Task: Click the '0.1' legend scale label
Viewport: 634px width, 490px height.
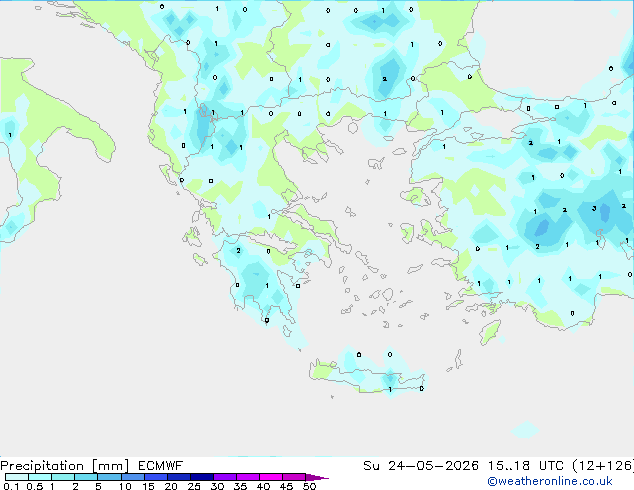Action: coord(11,486)
